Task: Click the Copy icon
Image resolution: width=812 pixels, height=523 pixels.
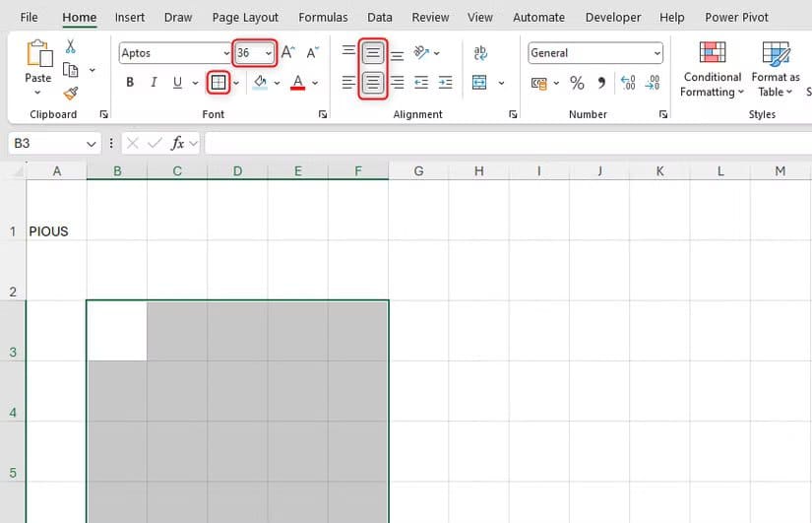Action: coord(71,70)
